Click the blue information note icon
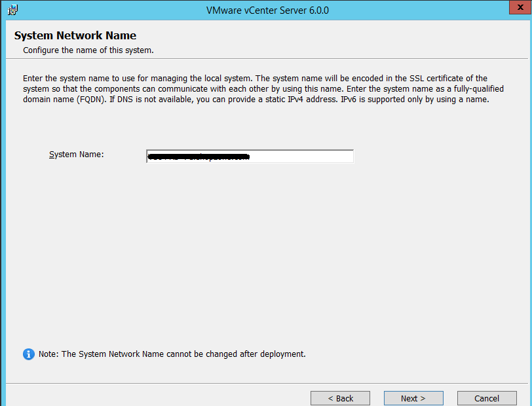532x406 pixels. pos(29,354)
